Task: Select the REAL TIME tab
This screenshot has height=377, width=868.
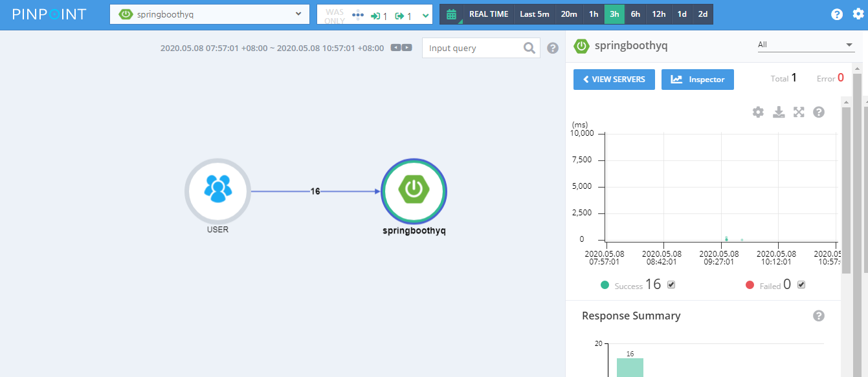Action: (489, 14)
